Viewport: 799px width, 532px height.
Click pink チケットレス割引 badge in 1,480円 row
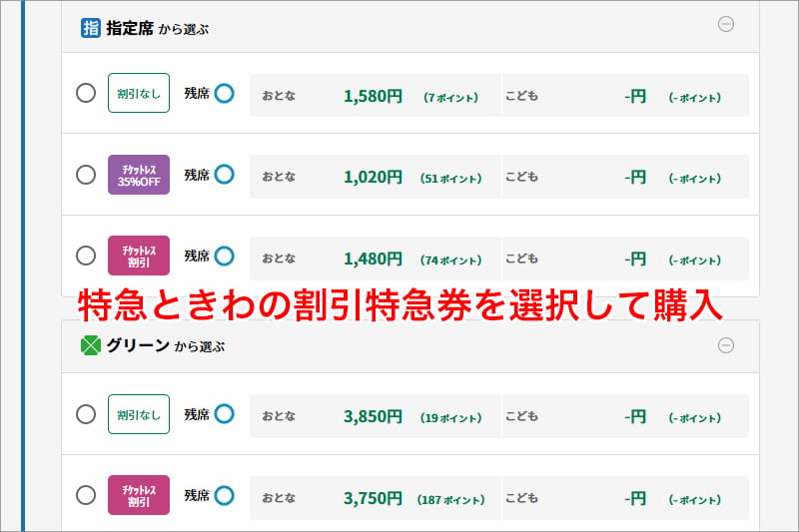pos(139,256)
